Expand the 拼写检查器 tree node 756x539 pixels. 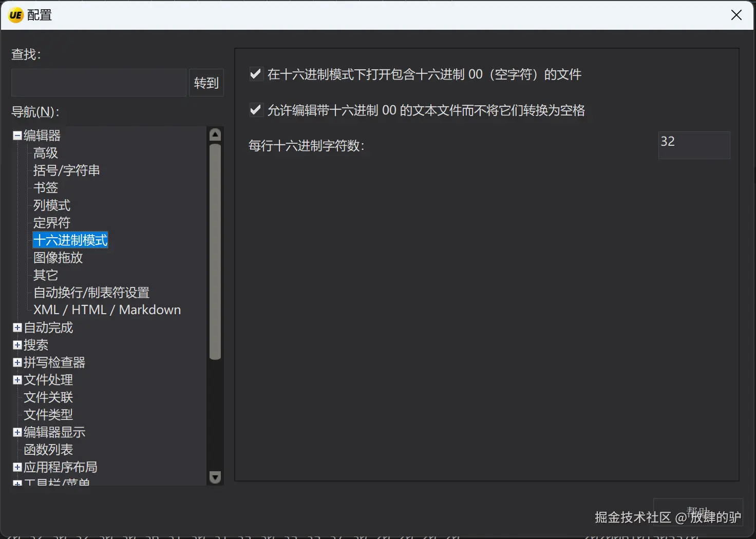(17, 362)
